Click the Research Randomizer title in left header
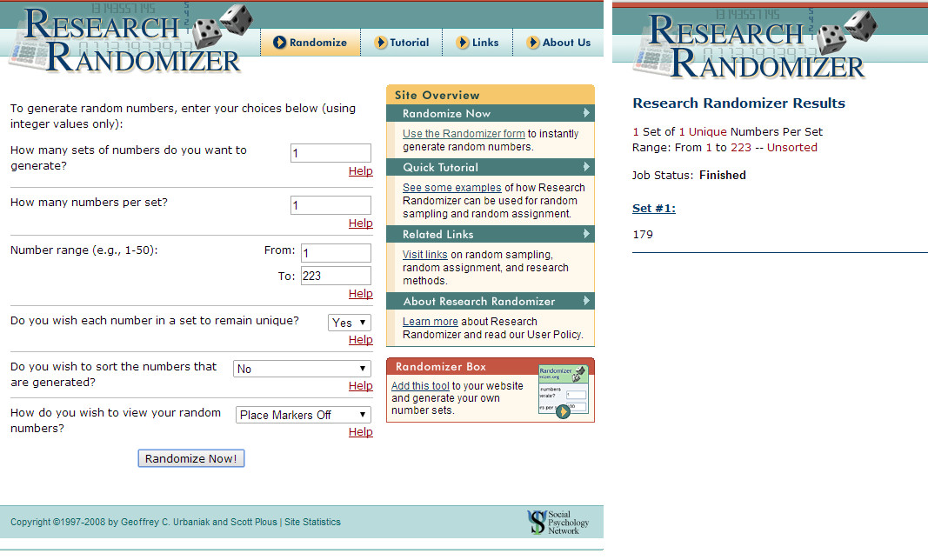This screenshot has width=928, height=560. pos(131,42)
